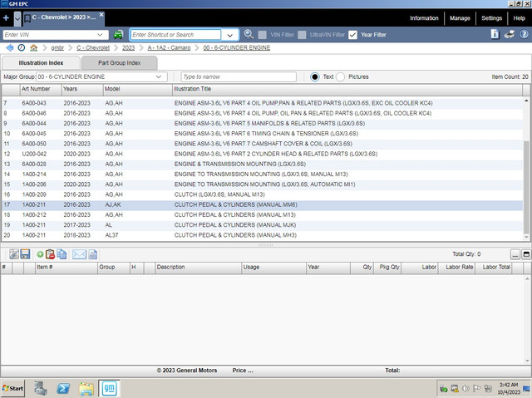Open the Manage menu

tap(460, 18)
